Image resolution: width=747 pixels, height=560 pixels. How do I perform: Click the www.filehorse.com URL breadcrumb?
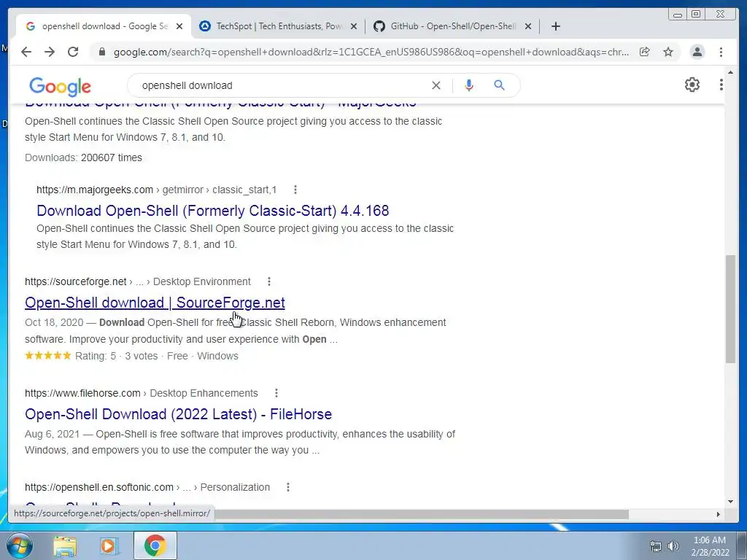pyautogui.click(x=141, y=393)
